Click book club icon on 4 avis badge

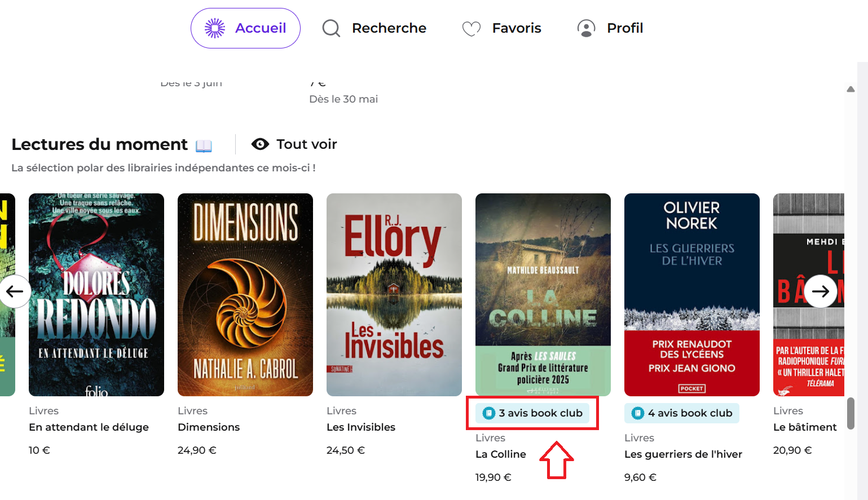tap(638, 413)
